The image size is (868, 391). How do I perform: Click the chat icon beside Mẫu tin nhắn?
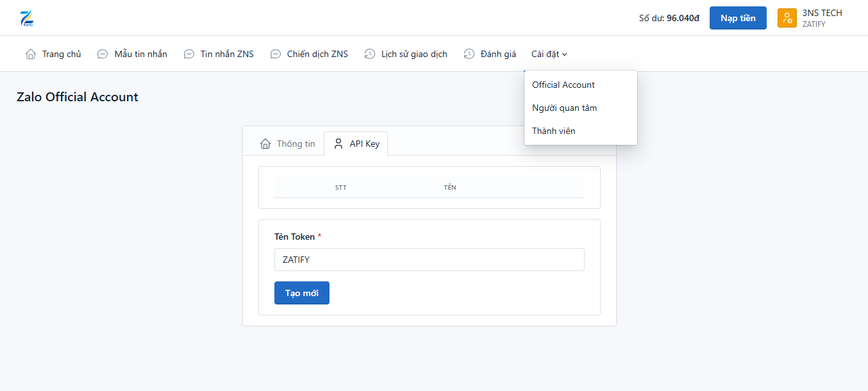coord(103,54)
